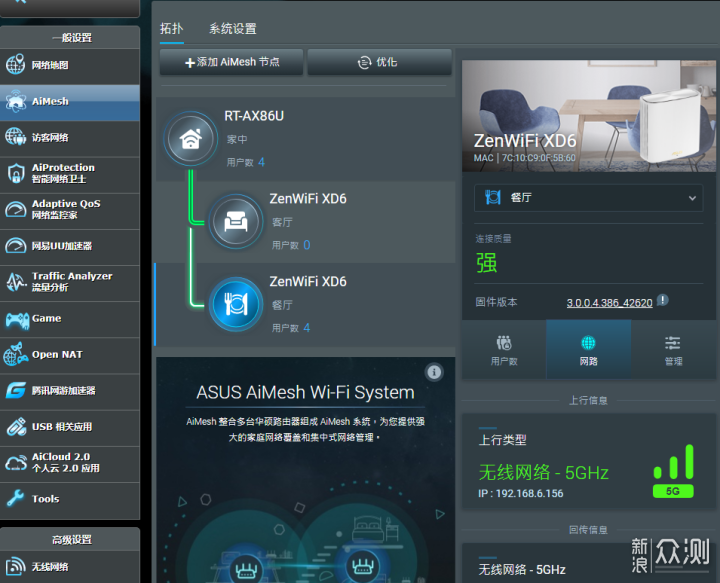This screenshot has height=583, width=720.
Task: Click the dropdown chevron arrow
Action: point(692,198)
